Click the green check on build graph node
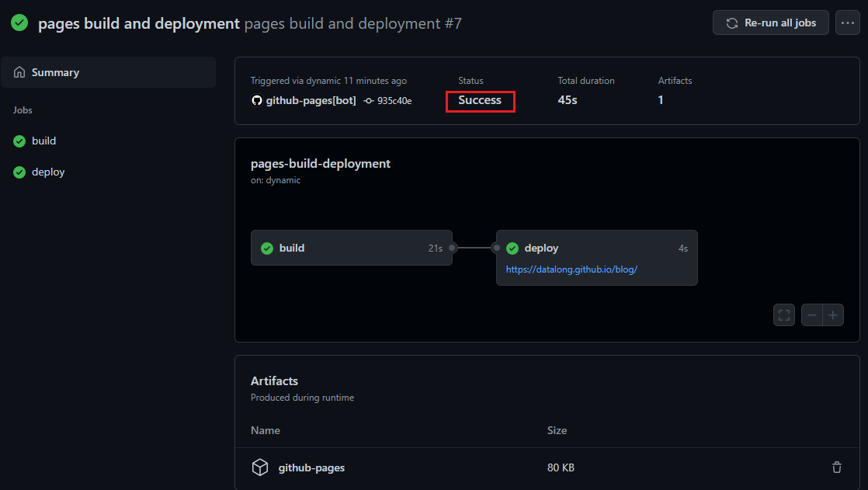 (267, 248)
